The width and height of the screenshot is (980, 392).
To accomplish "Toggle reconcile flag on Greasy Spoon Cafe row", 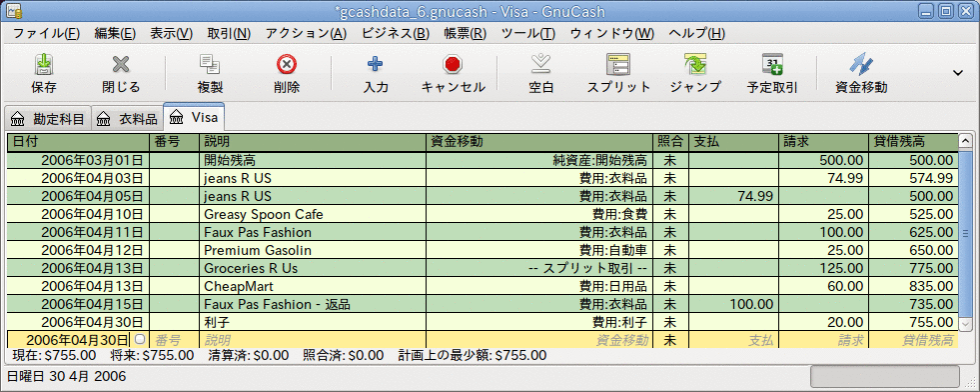I will (670, 214).
